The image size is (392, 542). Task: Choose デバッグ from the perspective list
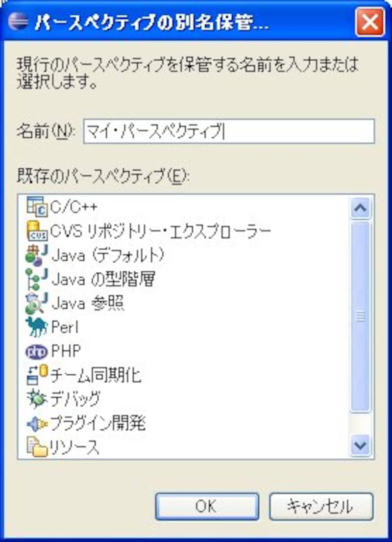point(75,399)
